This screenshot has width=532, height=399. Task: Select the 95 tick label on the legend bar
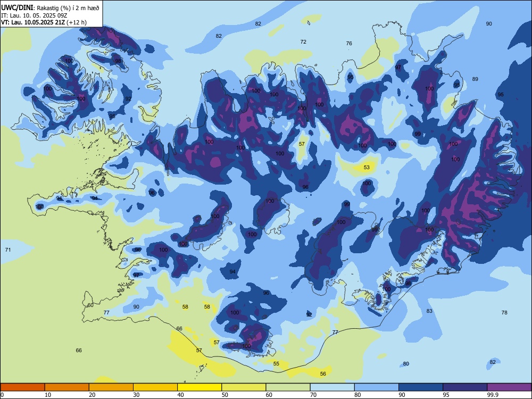pyautogui.click(x=446, y=395)
